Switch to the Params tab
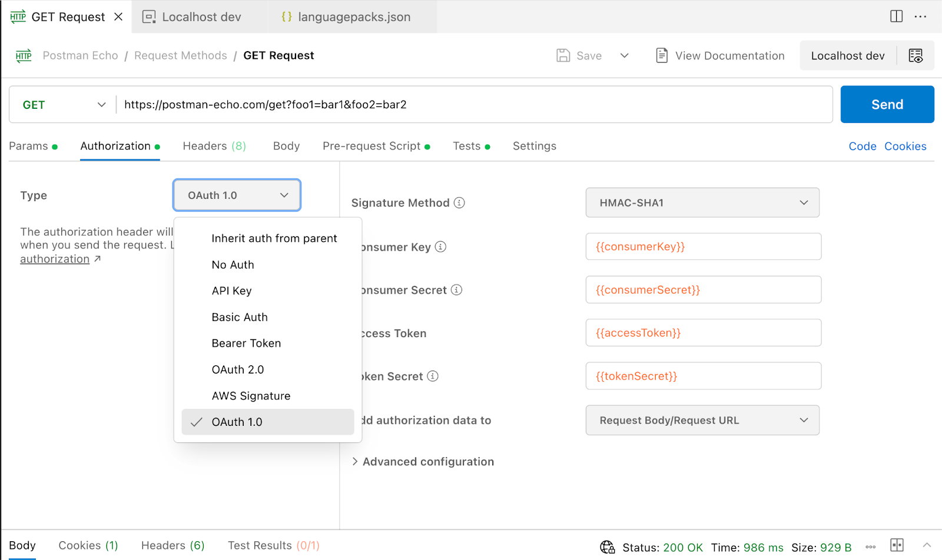This screenshot has height=560, width=942. tap(33, 146)
